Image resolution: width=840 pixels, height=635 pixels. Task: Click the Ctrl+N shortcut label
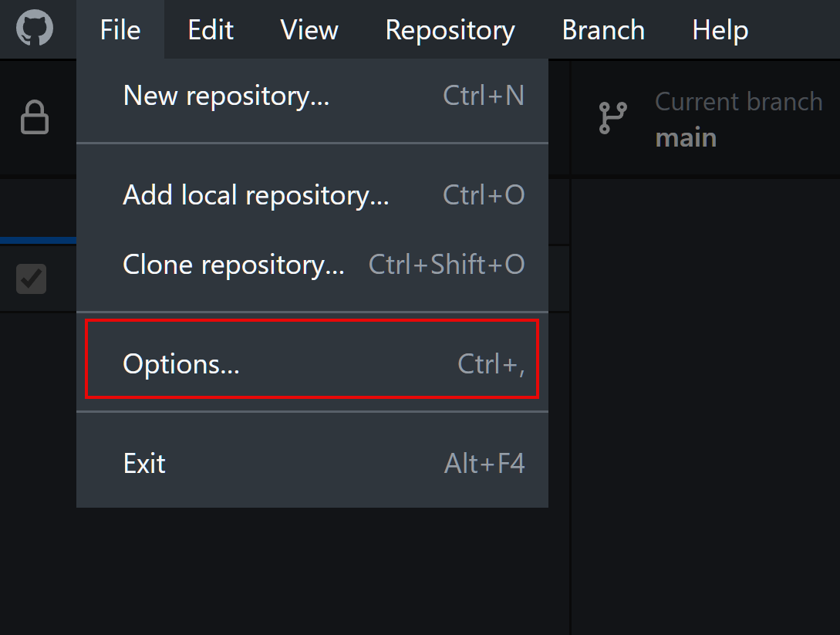(x=483, y=96)
